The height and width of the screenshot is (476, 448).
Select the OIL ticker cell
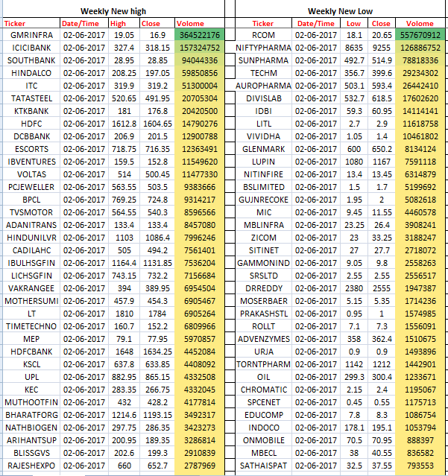coord(263,377)
